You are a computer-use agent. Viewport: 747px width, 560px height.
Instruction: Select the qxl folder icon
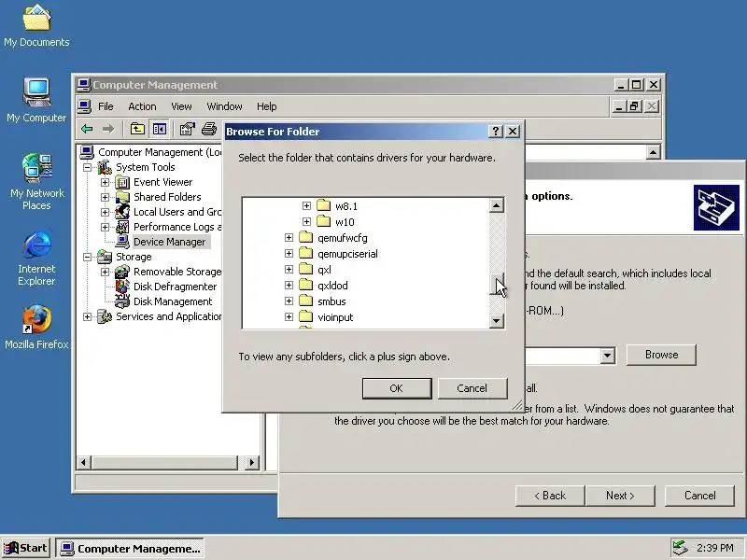pyautogui.click(x=306, y=269)
